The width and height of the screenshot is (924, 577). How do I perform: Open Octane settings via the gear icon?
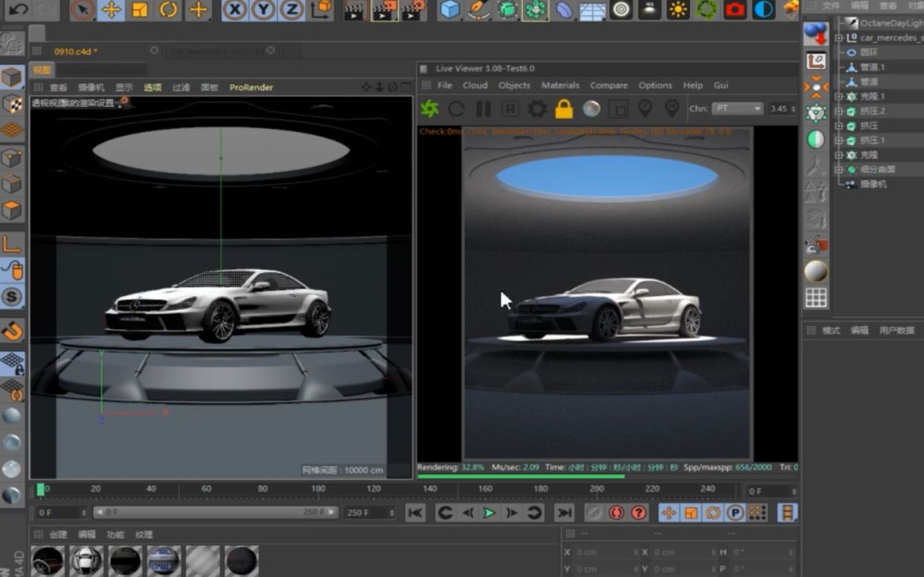click(x=537, y=109)
